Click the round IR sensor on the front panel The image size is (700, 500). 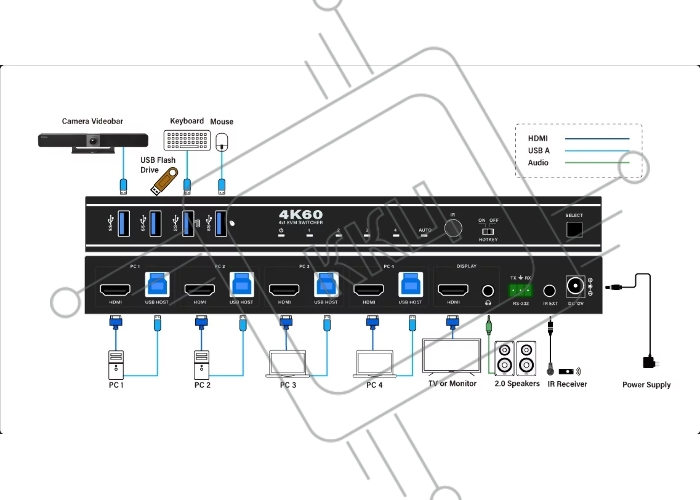tap(453, 228)
